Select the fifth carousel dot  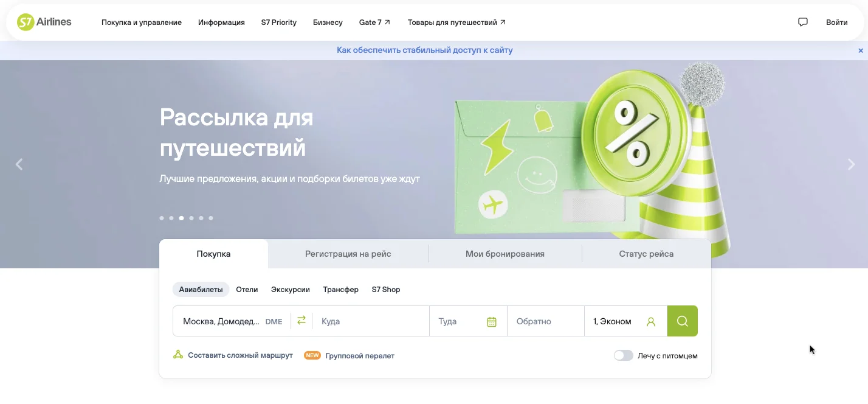[x=201, y=218]
